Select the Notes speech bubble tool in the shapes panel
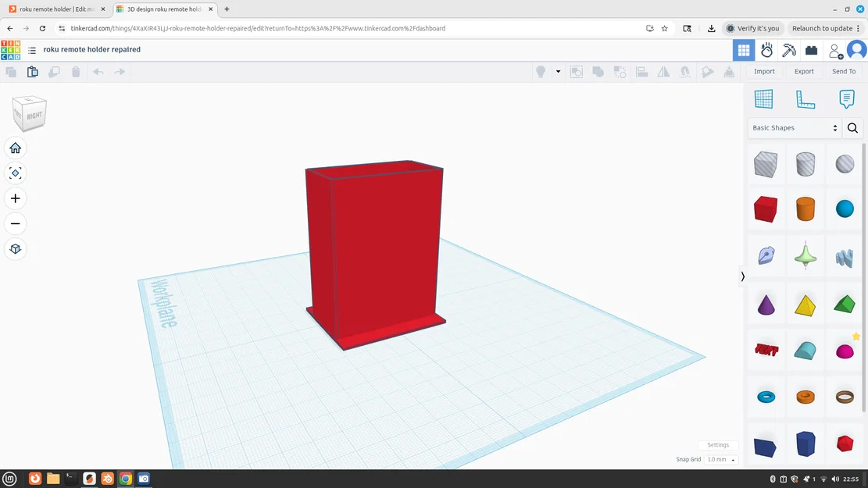 pos(846,99)
